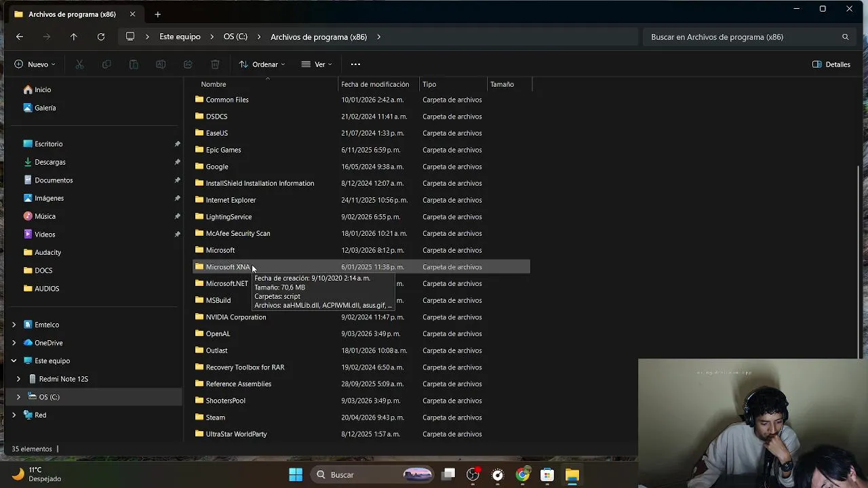The image size is (868, 488).
Task: Open Documentos in quick access
Action: tap(54, 180)
